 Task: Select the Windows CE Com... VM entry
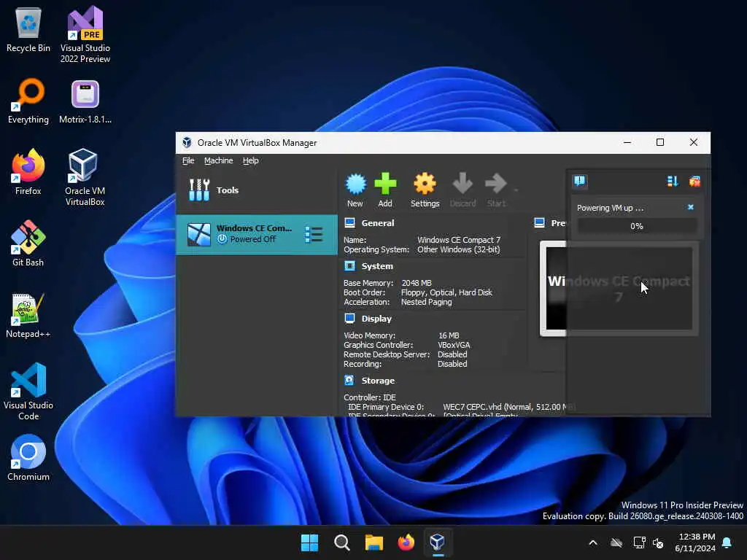pos(256,234)
